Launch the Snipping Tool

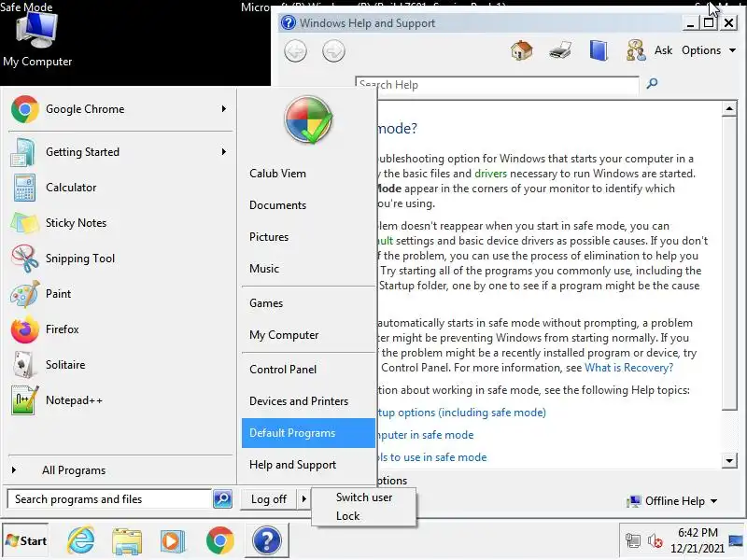click(x=120, y=259)
